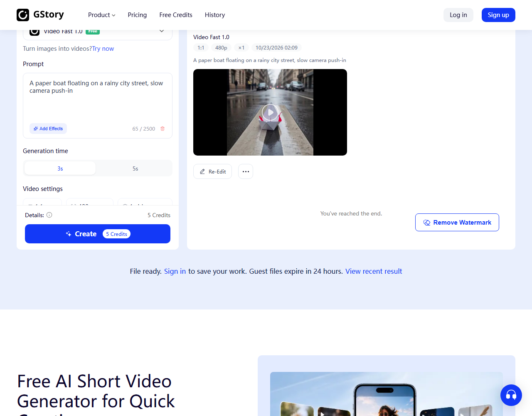This screenshot has width=532, height=416.
Task: Follow the Try now link
Action: [x=103, y=49]
